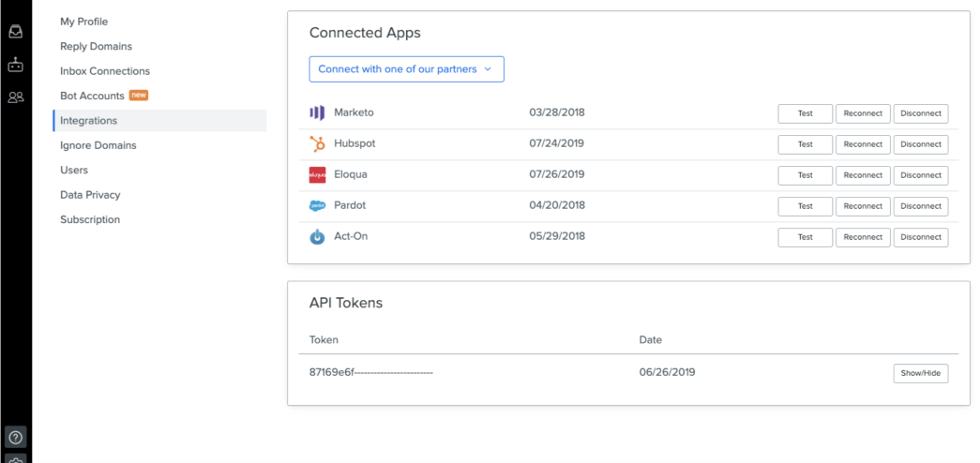
Task: Test the Eloqua connection
Action: 805,175
